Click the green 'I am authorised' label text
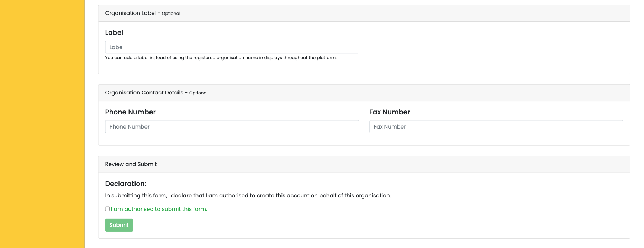This screenshot has width=644, height=248. [x=159, y=209]
